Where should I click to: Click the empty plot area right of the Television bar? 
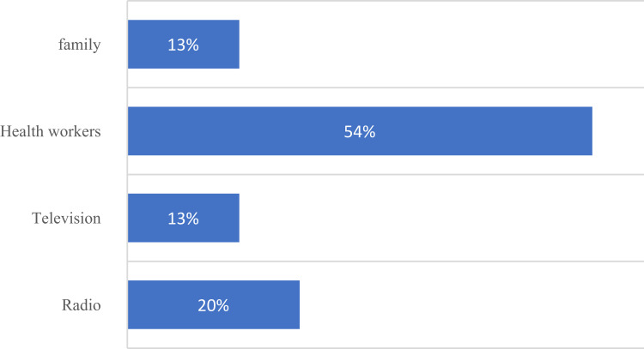(429, 218)
